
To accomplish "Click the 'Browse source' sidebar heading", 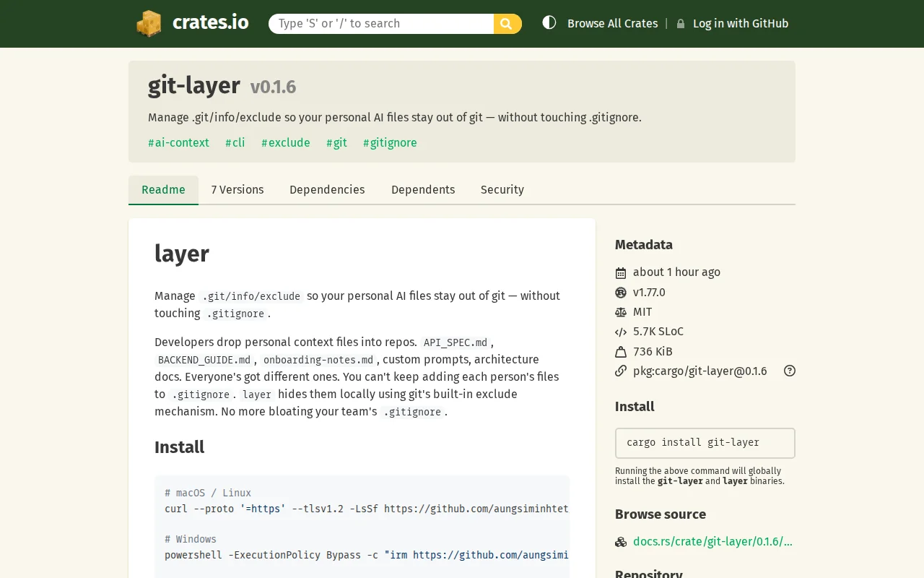I will point(661,514).
